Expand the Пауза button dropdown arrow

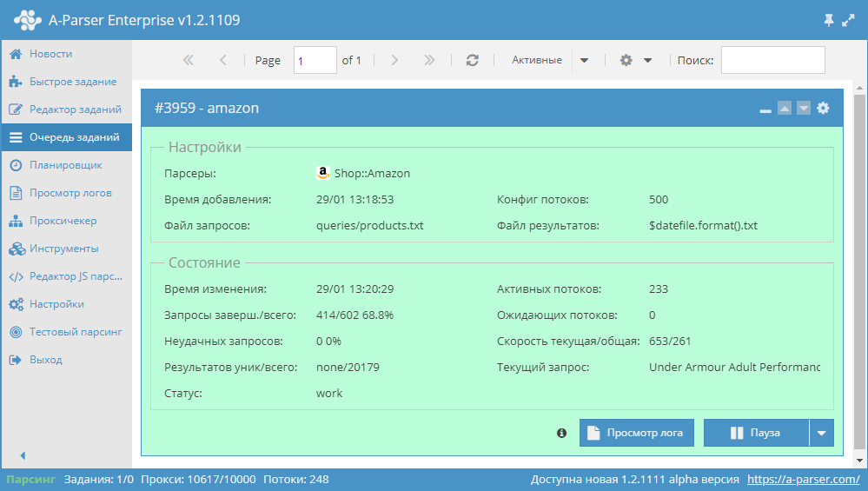click(821, 433)
